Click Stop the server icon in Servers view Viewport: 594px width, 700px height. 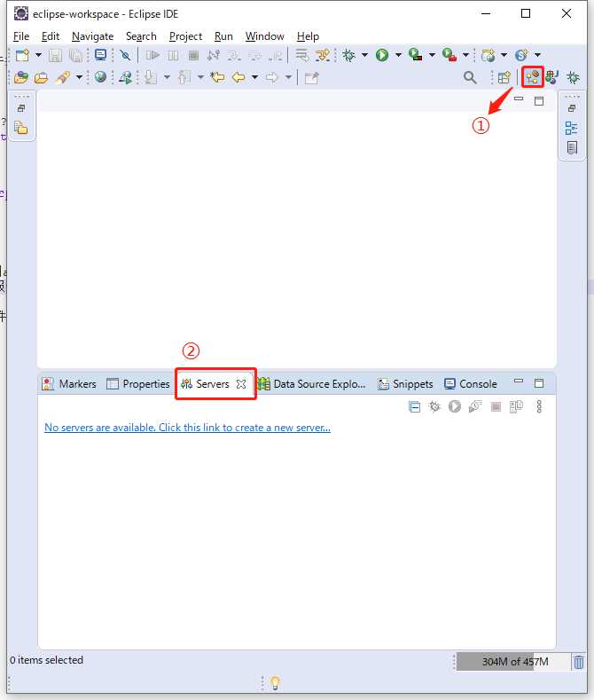496,406
